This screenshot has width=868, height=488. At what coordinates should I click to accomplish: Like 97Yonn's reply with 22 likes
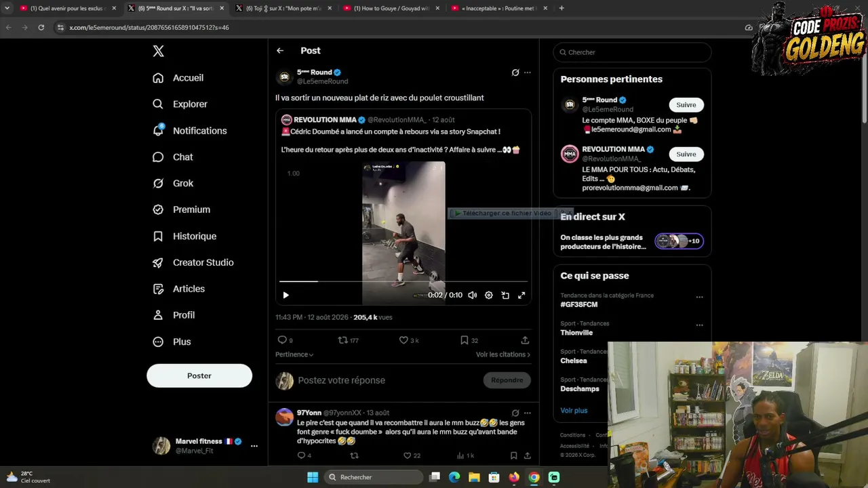[x=412, y=456]
